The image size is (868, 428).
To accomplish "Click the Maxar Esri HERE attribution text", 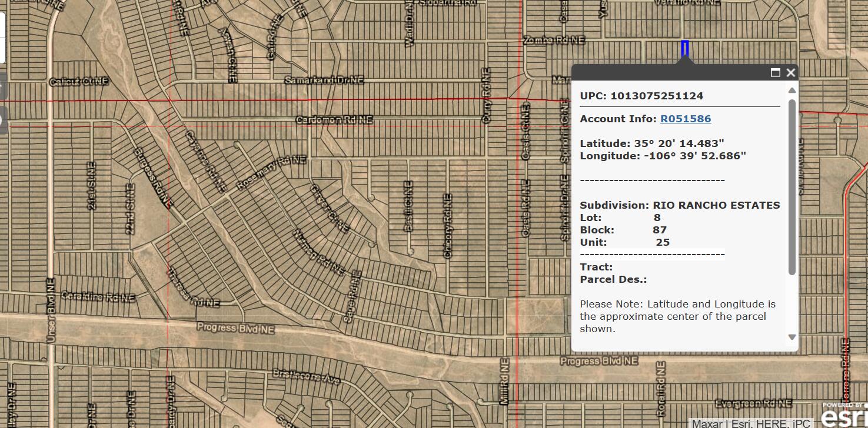I will [751, 423].
